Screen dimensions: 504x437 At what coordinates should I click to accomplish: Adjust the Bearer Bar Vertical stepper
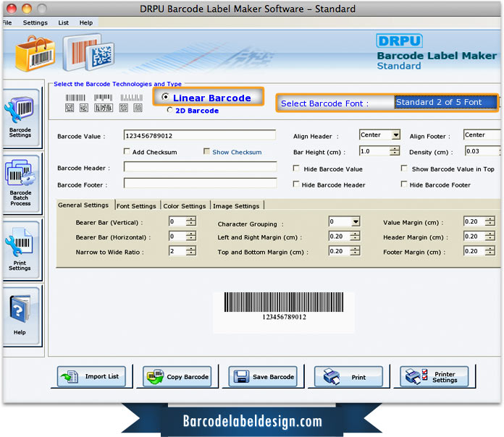(191, 221)
